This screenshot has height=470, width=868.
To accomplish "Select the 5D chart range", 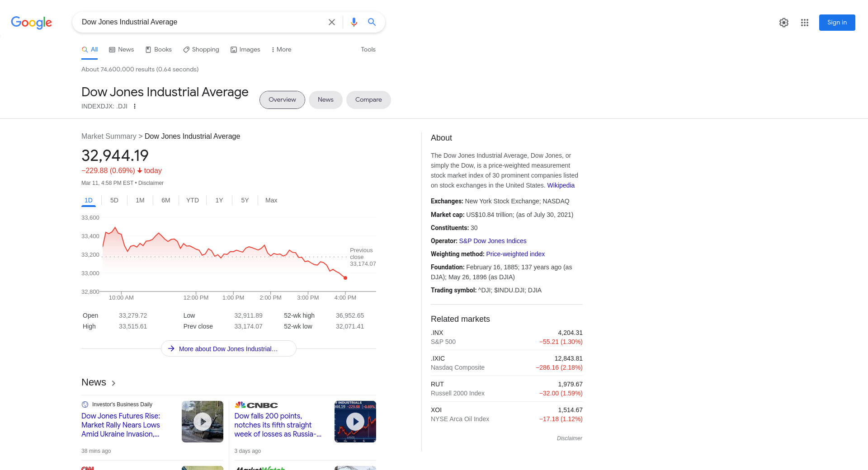I will [x=114, y=200].
